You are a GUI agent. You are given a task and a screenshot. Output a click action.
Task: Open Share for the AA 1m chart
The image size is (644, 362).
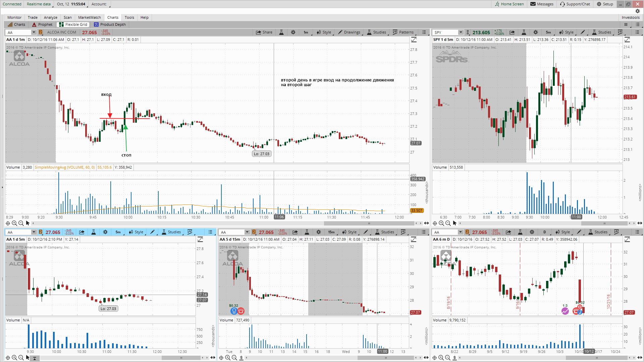(264, 32)
